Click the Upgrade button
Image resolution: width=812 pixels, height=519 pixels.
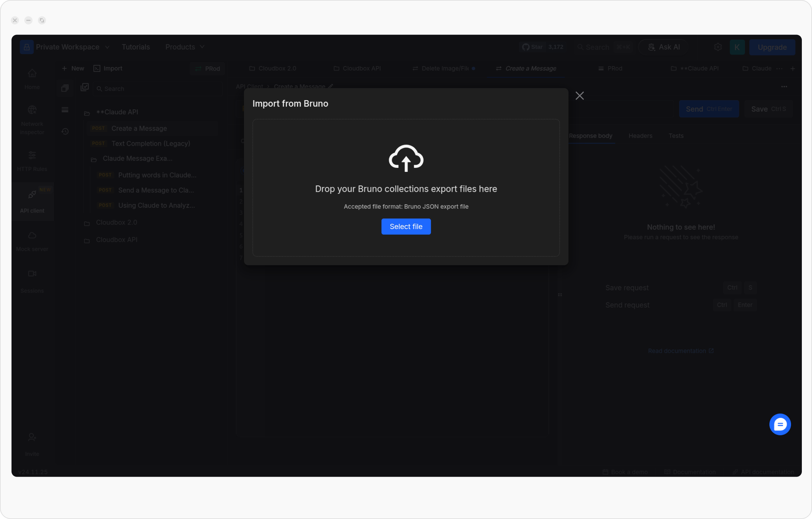click(772, 47)
